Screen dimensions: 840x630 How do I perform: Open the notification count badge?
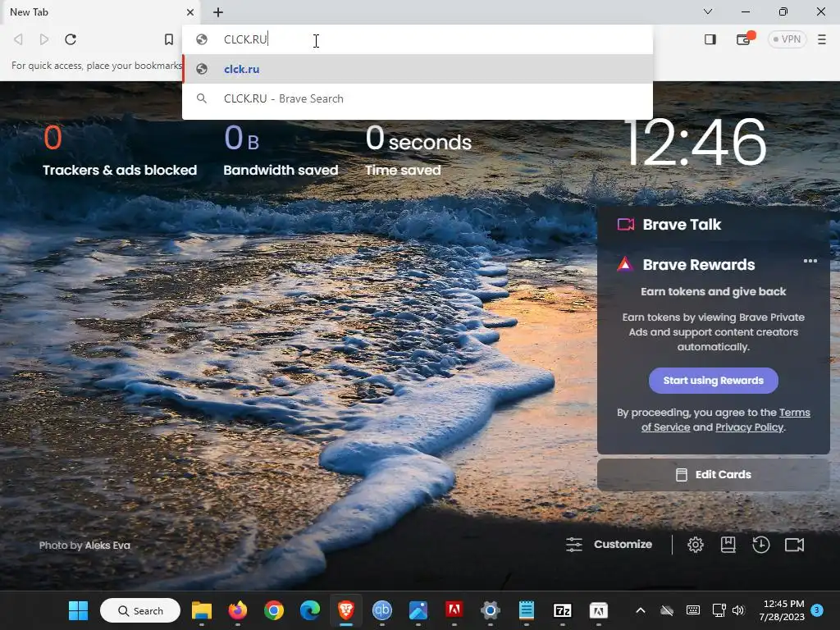[817, 610]
